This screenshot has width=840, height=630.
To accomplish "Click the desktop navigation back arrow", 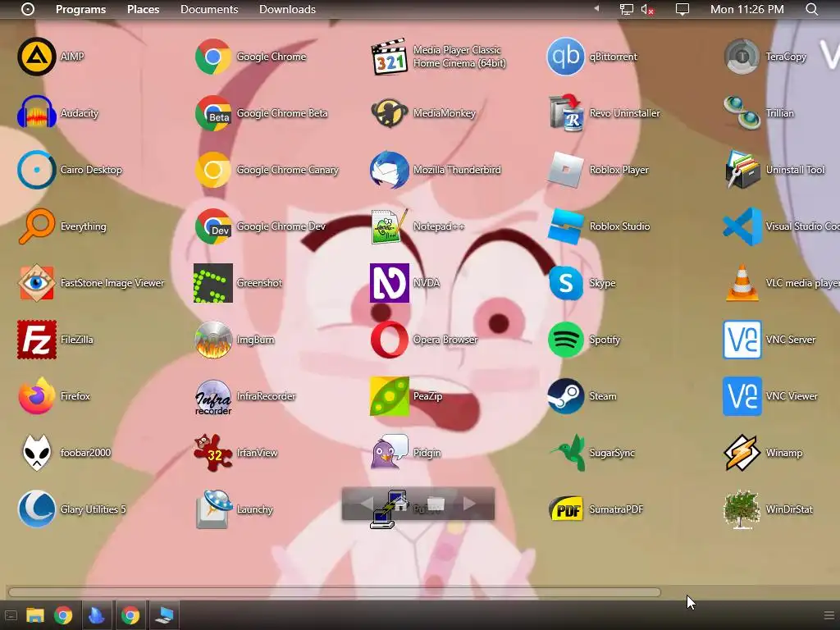I will tap(366, 504).
